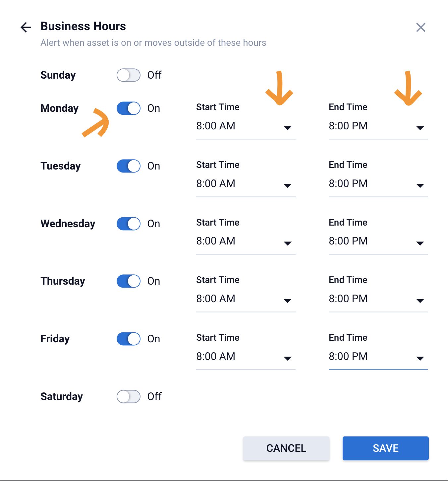Open Monday Start Time dropdown
The image size is (448, 481).
[x=245, y=126]
